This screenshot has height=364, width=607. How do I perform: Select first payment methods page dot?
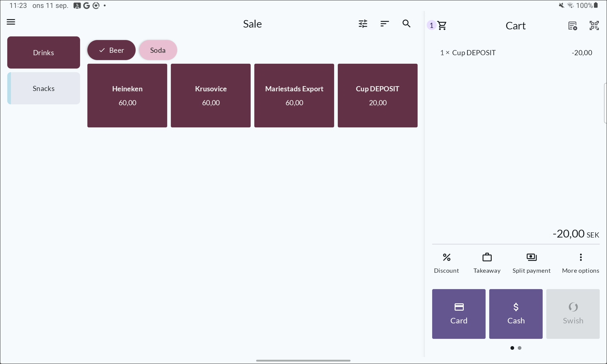coord(512,348)
